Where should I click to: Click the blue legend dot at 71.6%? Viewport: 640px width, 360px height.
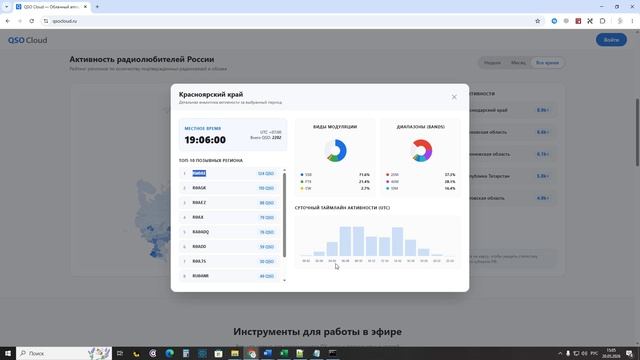click(x=302, y=175)
